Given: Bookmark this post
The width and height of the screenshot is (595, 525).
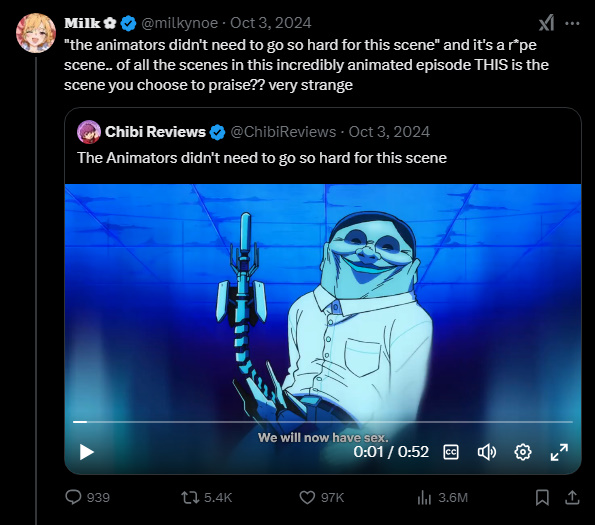Looking at the screenshot, I should coord(542,497).
